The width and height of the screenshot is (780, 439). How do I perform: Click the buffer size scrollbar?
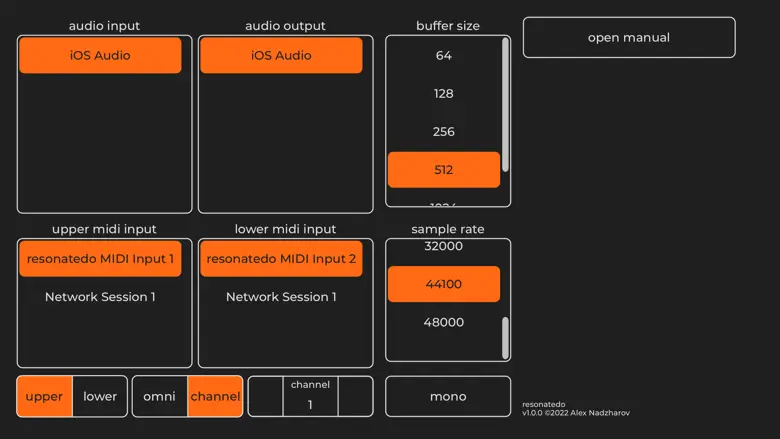pos(505,105)
